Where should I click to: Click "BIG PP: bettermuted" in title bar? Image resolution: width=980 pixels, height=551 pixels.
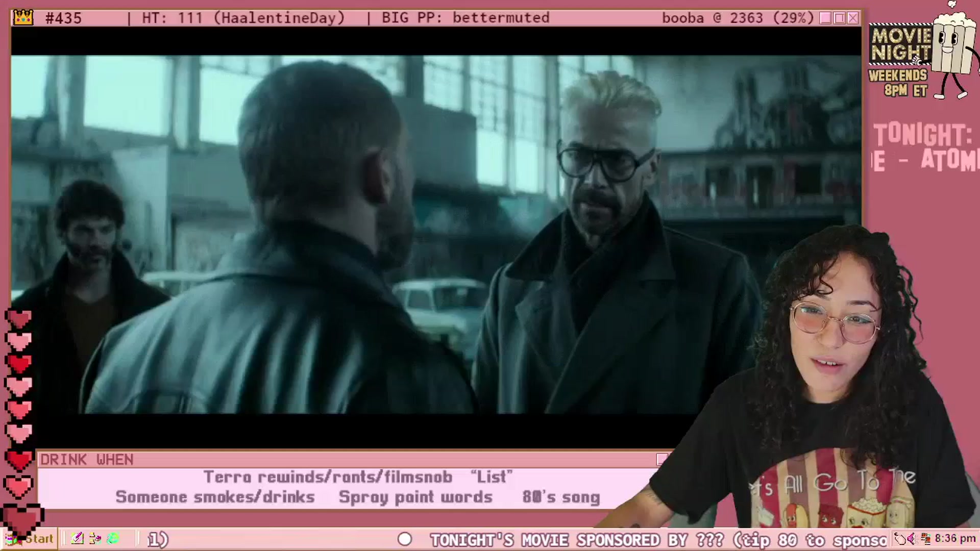465,18
